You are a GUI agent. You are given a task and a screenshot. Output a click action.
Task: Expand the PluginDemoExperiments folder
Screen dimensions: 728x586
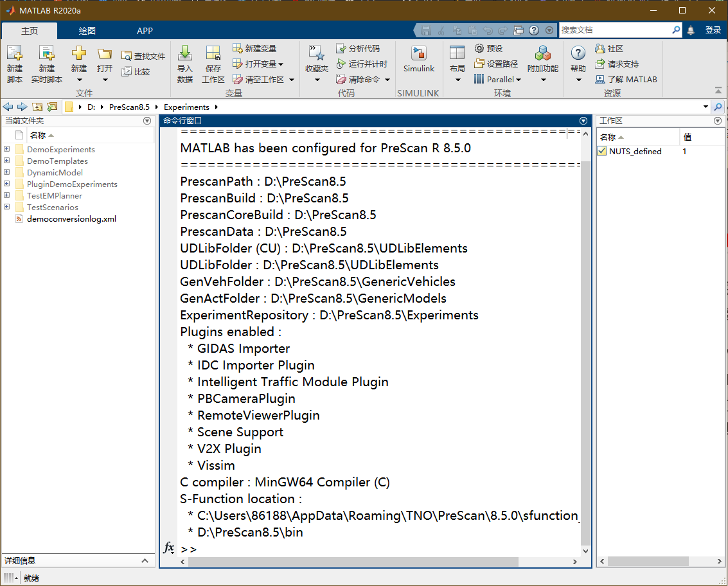[6, 184]
